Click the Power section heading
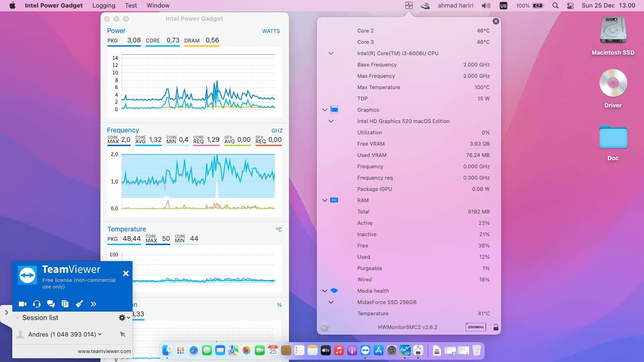This screenshot has width=644, height=362. [116, 31]
